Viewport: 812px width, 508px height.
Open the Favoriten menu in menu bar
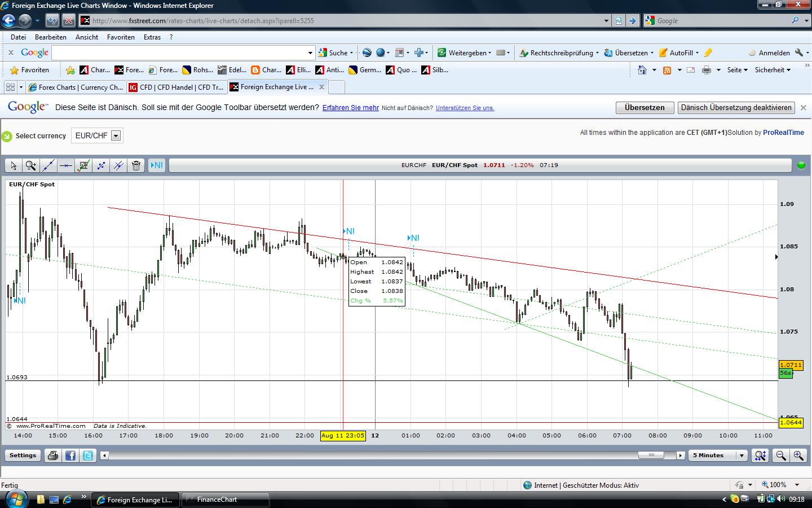(x=121, y=37)
